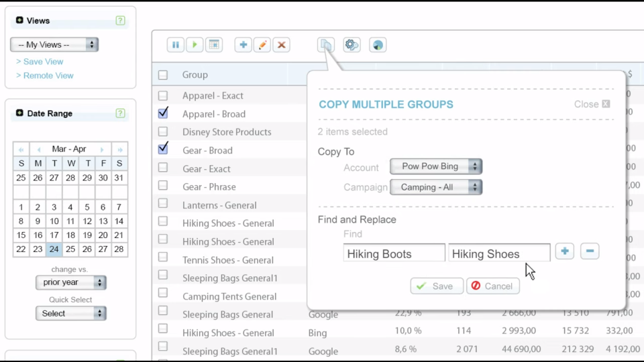Open the Campaign dropdown showing Camping - All
This screenshot has height=362, width=644.
coord(436,187)
